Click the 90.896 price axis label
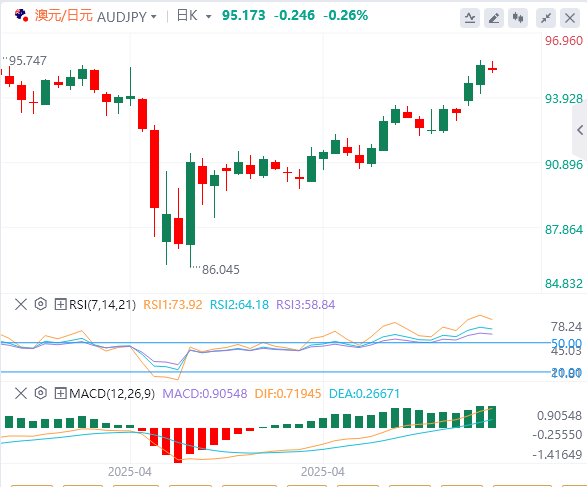 [x=564, y=165]
